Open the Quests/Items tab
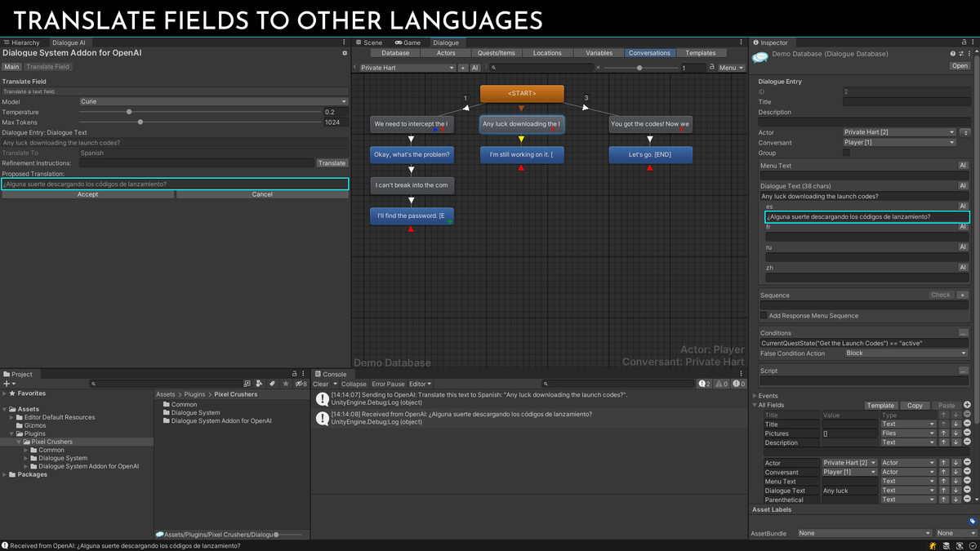This screenshot has width=980, height=551. [496, 53]
